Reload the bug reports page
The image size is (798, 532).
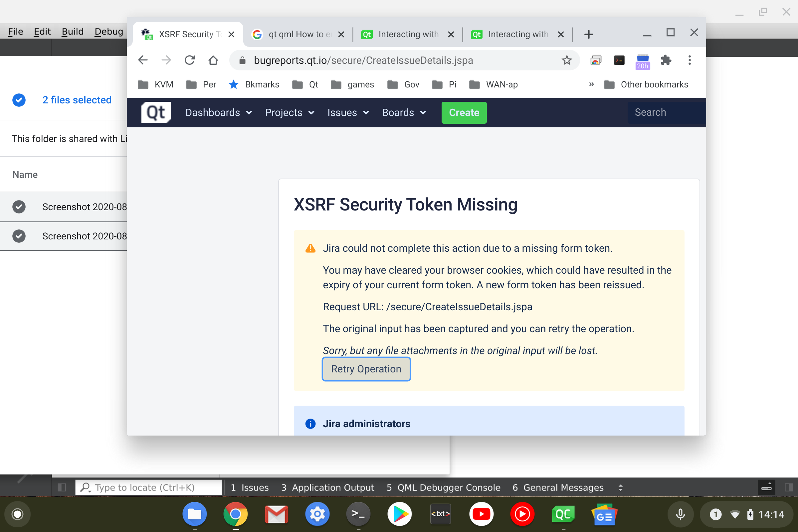(189, 61)
